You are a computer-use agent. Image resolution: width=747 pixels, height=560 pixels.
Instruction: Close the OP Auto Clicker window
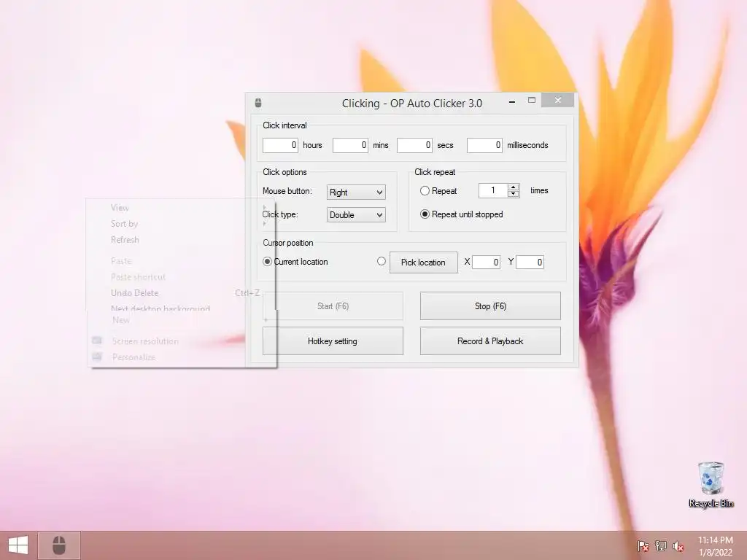point(558,100)
